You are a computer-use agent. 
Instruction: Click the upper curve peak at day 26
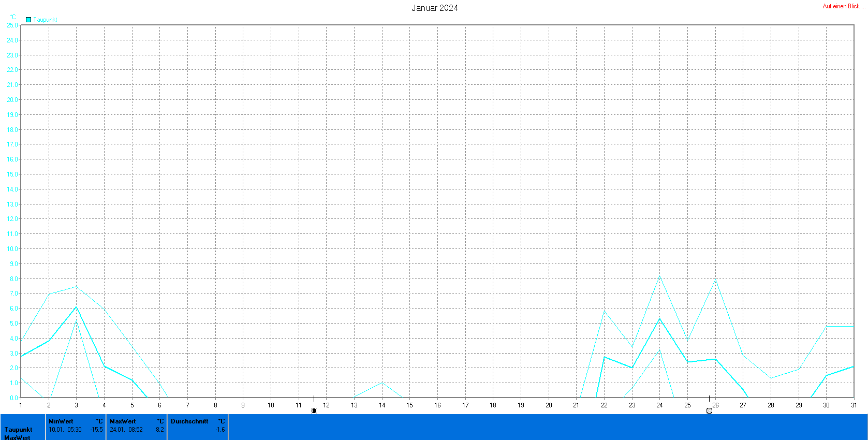click(715, 279)
